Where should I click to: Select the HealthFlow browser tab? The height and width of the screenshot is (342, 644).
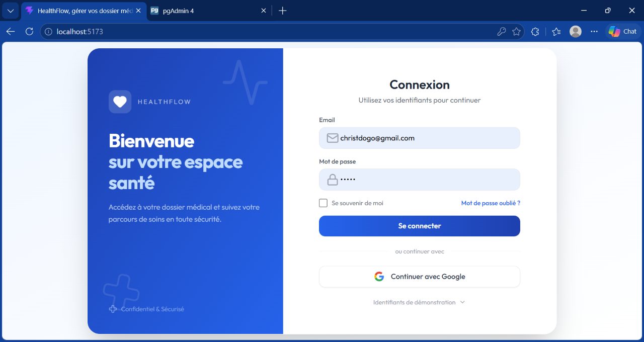pyautogui.click(x=84, y=11)
